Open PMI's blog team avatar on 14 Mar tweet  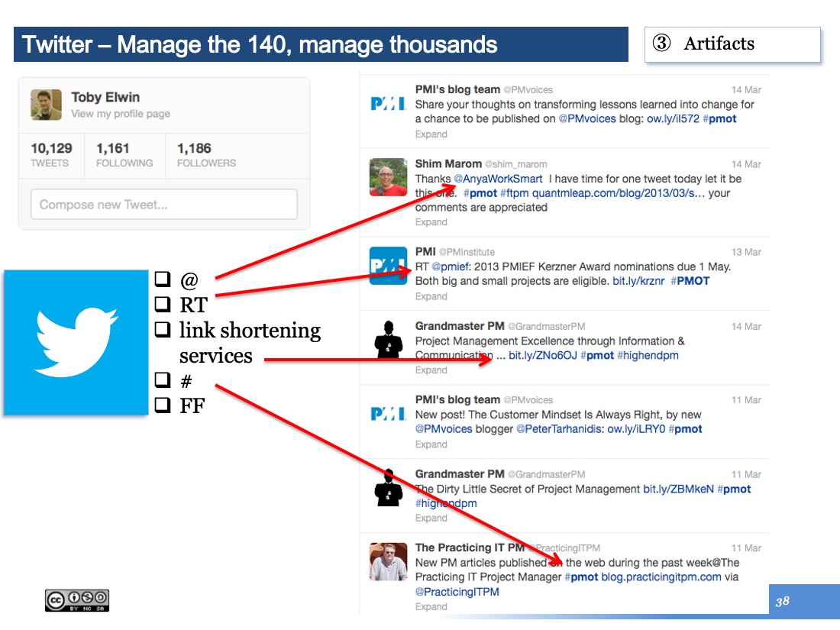[388, 103]
